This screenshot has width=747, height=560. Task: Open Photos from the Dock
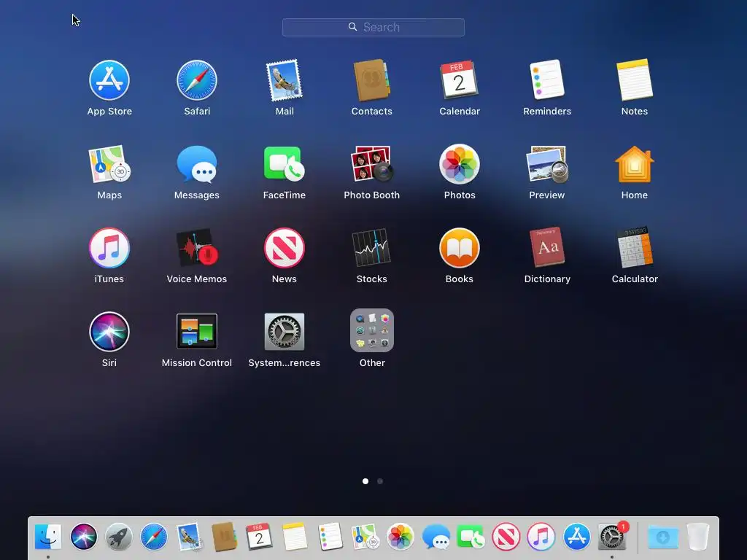pyautogui.click(x=400, y=537)
